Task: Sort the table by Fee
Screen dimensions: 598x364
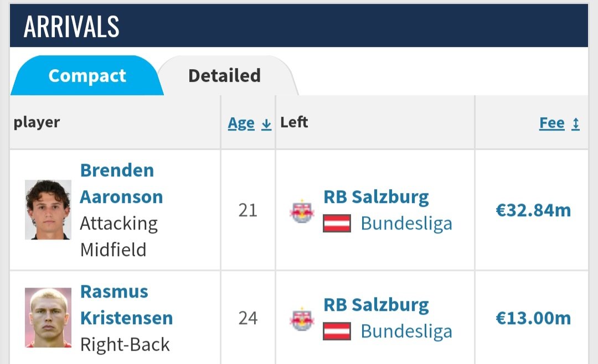Action: click(552, 123)
